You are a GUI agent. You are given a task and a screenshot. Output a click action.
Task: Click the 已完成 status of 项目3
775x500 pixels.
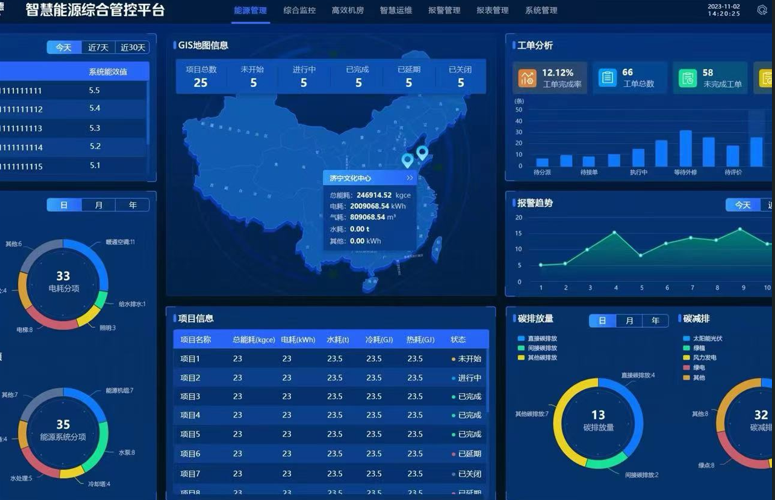click(467, 397)
